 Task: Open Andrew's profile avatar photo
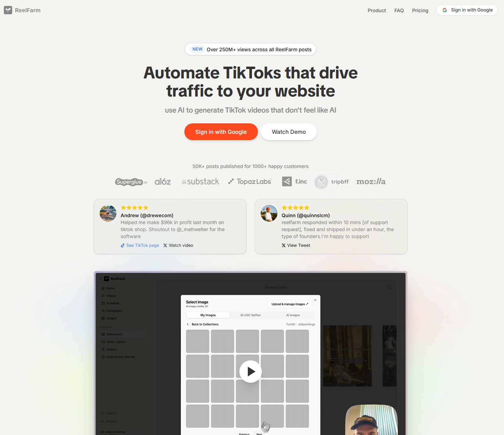(x=108, y=213)
